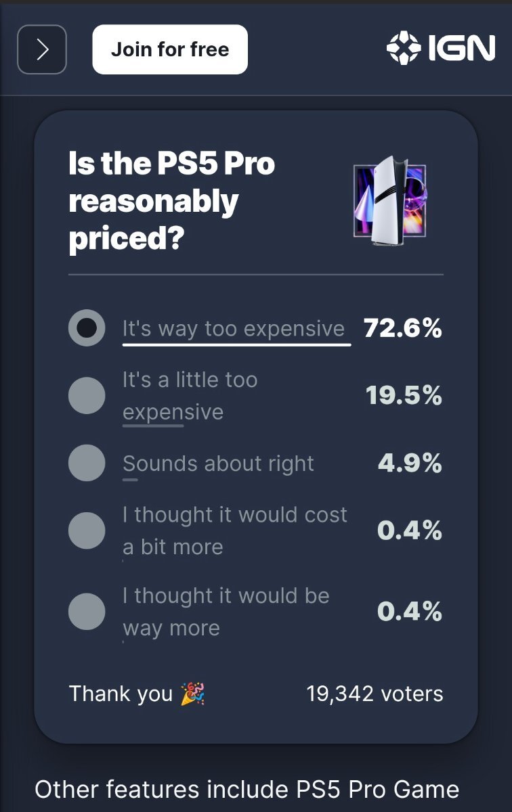
Task: Select "It's a little too expensive" radio
Action: coord(87,396)
